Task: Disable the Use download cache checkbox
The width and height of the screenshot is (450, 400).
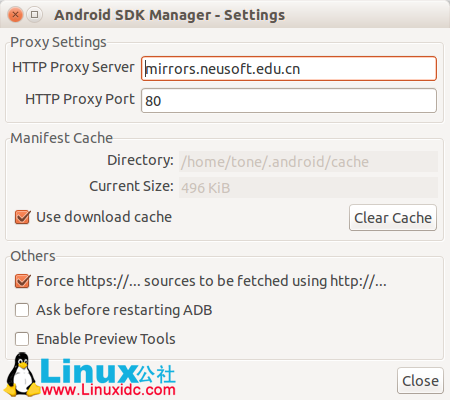Action: 22,217
